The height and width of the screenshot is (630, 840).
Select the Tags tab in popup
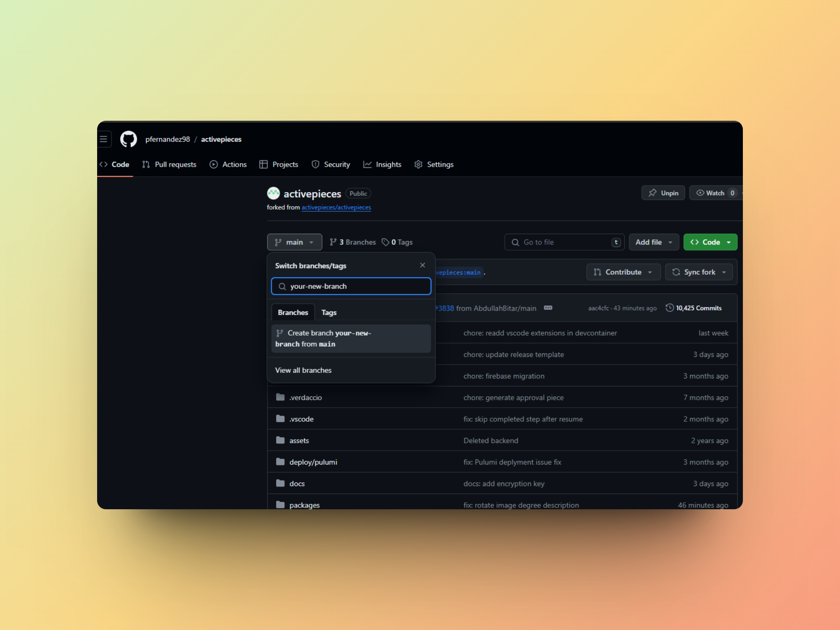click(329, 312)
